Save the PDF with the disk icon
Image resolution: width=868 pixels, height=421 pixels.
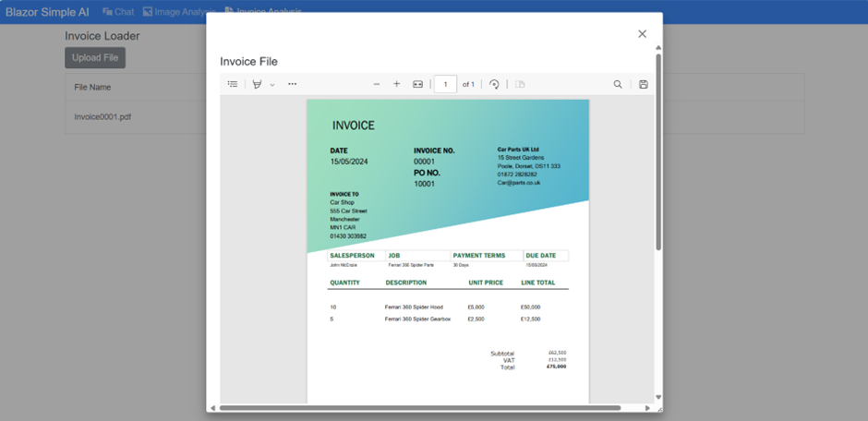[x=644, y=84]
